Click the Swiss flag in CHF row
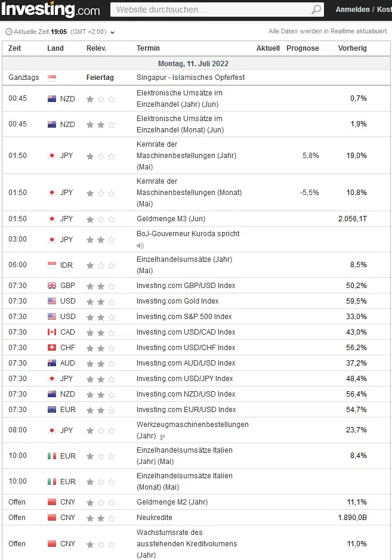The image size is (392, 560). (x=52, y=348)
